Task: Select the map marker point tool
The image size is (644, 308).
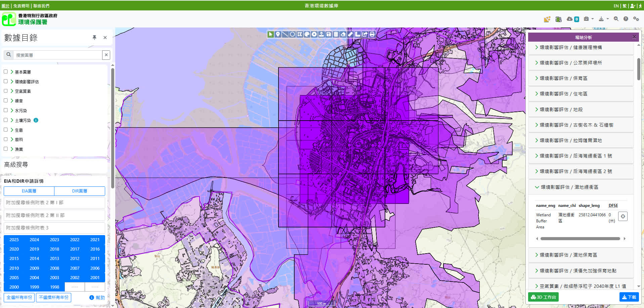Action: (x=278, y=34)
